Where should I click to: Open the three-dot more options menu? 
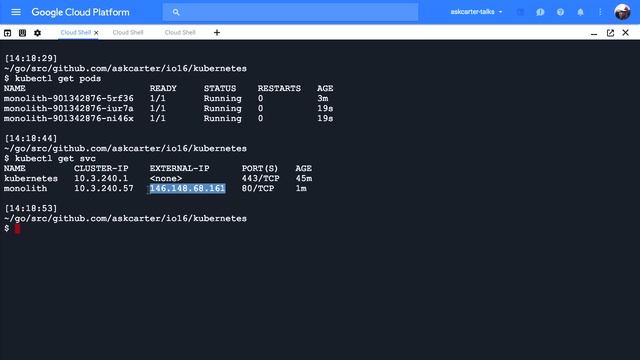point(600,12)
